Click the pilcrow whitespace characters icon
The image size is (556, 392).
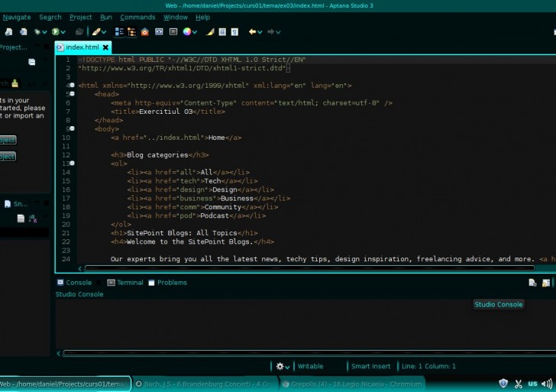(x=234, y=32)
